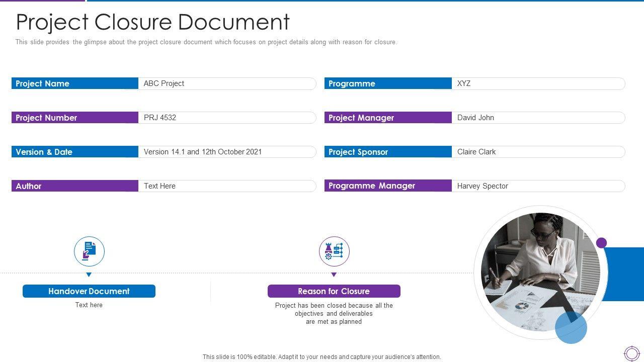The image size is (644, 362).
Task: Click the Project Name label
Action: coord(75,83)
